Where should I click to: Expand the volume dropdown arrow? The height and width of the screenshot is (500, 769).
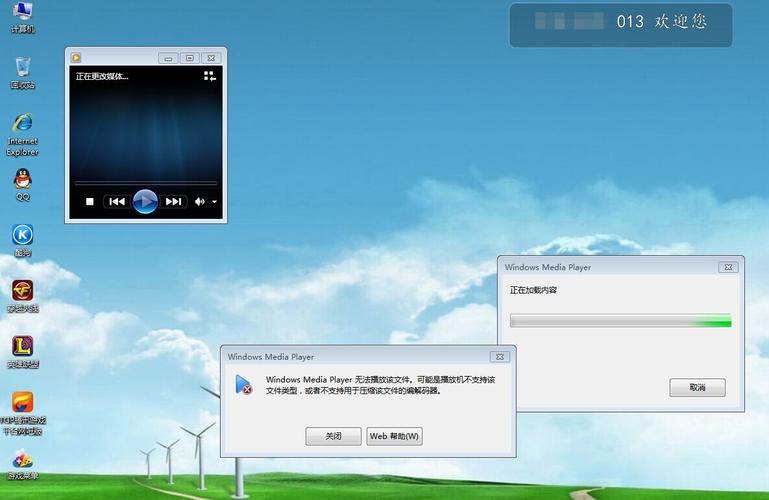214,201
